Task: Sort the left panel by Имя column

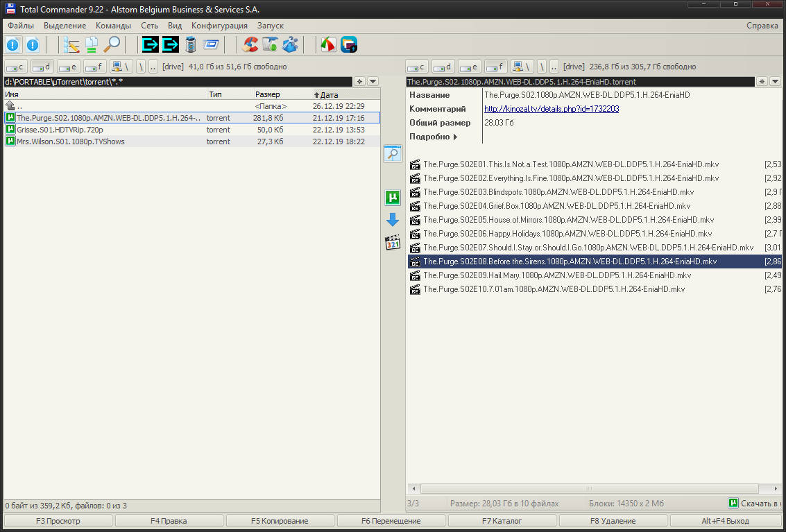Action: [x=105, y=94]
